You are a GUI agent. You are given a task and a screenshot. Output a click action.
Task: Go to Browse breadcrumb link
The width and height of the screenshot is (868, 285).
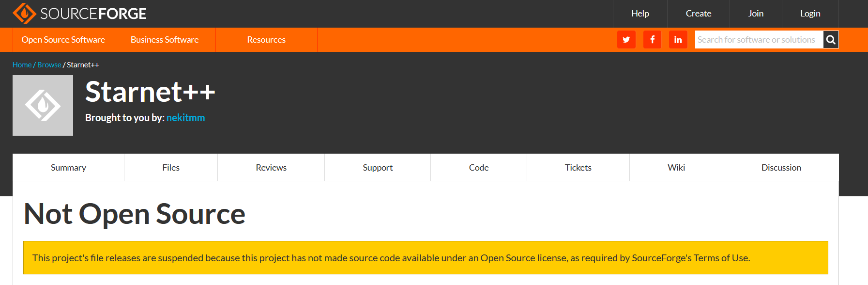49,65
